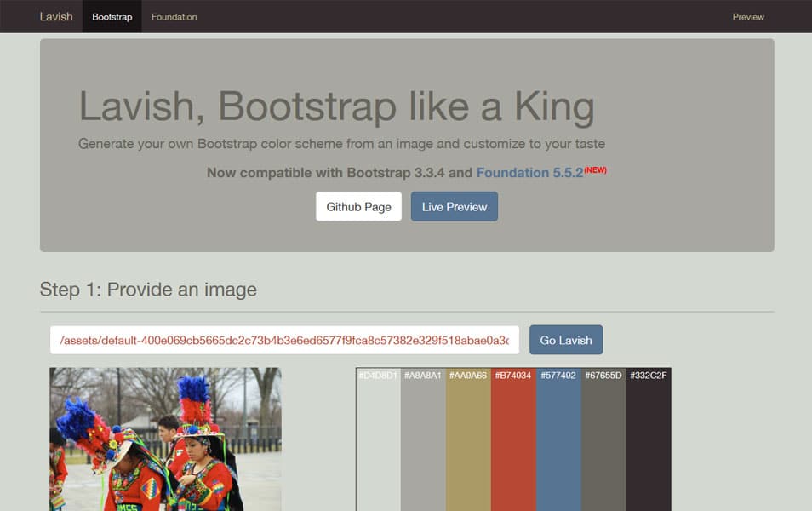Click the Live Preview button
The height and width of the screenshot is (511, 812).
pyautogui.click(x=454, y=207)
